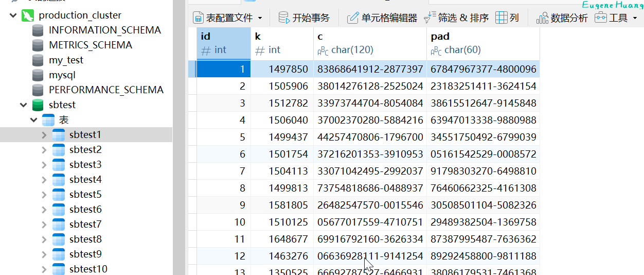Click the table profile (表配置文件) icon
The image size is (644, 275).
pos(199,18)
